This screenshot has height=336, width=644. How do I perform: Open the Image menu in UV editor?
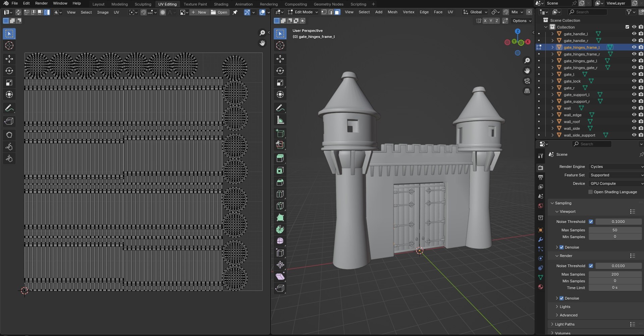tap(103, 12)
